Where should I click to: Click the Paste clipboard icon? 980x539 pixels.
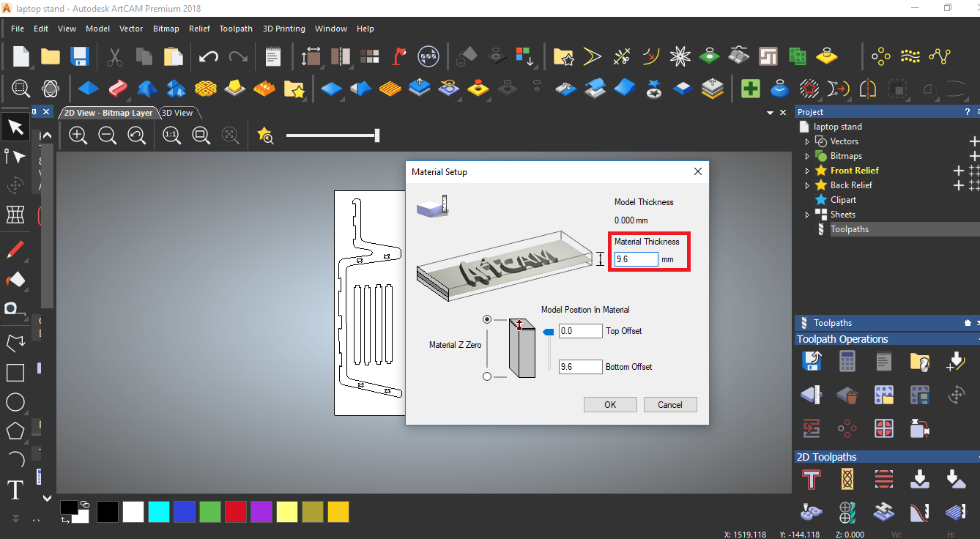(173, 56)
